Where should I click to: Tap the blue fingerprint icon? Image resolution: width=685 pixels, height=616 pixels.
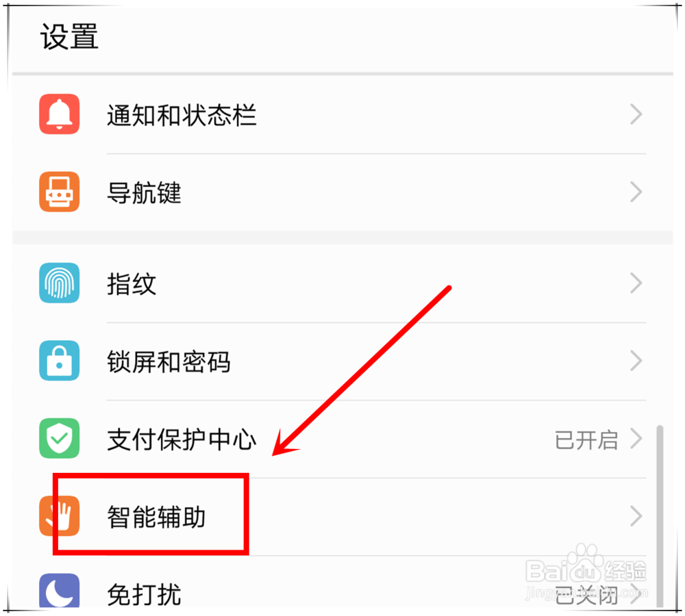[x=60, y=283]
